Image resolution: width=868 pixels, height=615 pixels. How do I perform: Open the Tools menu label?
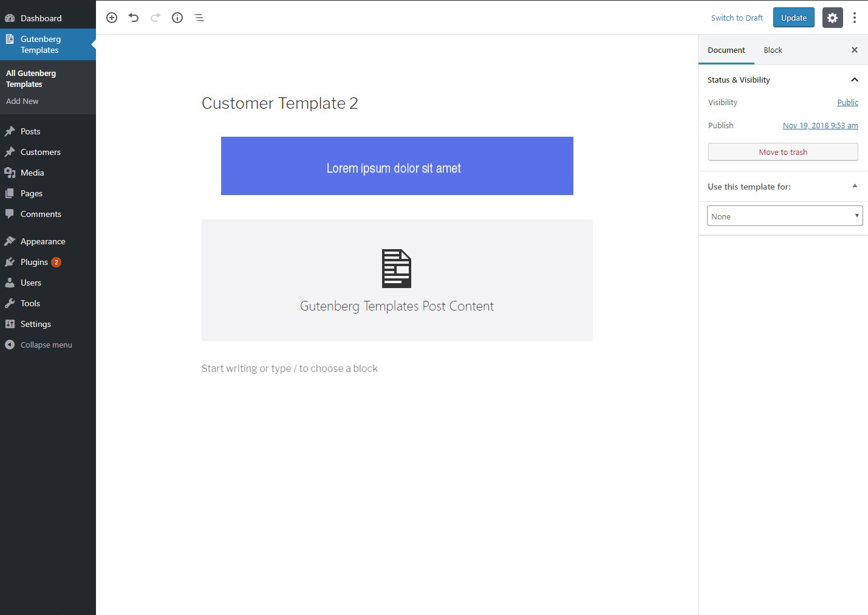click(x=30, y=303)
